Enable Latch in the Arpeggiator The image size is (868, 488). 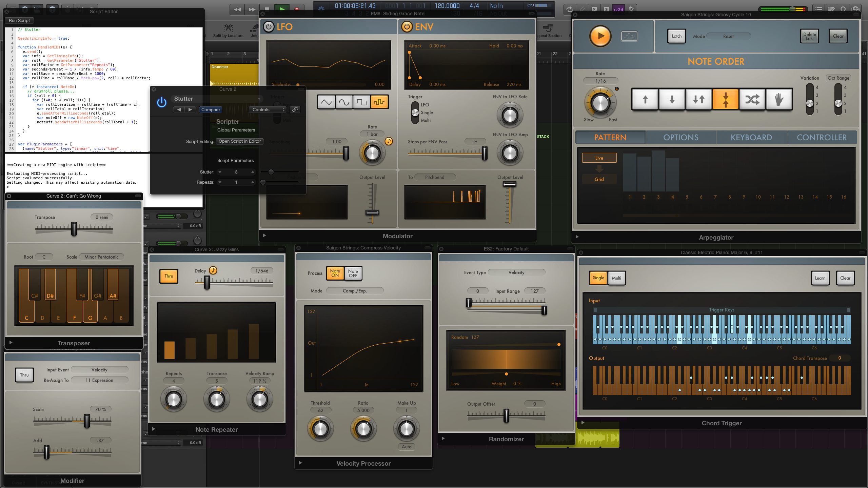click(x=676, y=36)
